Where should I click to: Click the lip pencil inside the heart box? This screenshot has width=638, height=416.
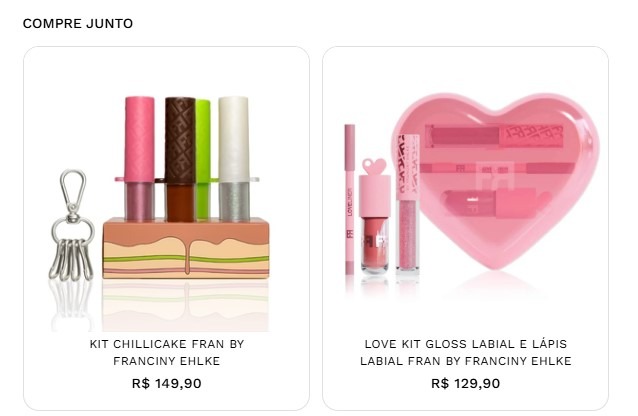[x=497, y=168]
